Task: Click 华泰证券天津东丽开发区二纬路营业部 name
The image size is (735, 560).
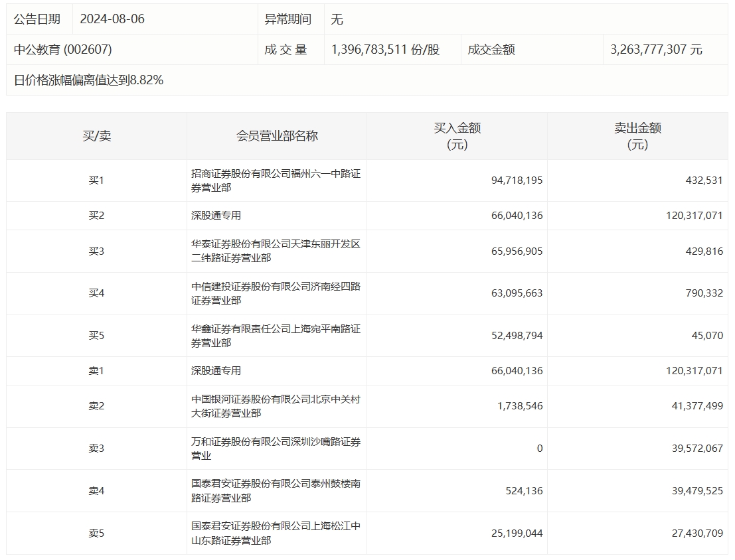Action: [276, 251]
